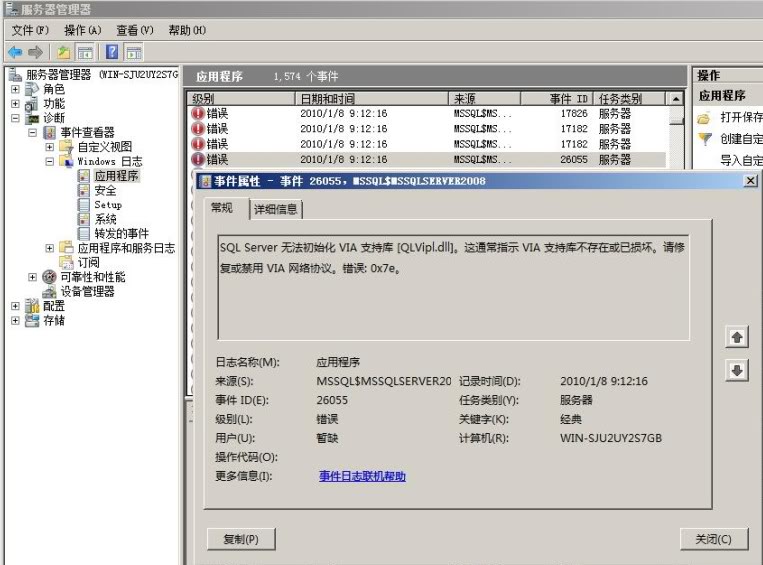Sort by the 事件 ID column header
The image size is (763, 565).
[556, 99]
